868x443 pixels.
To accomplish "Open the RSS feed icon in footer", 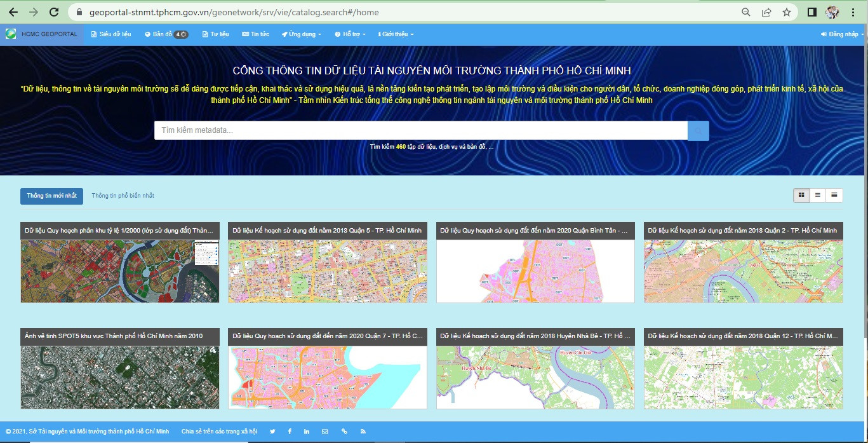I will pos(363,432).
